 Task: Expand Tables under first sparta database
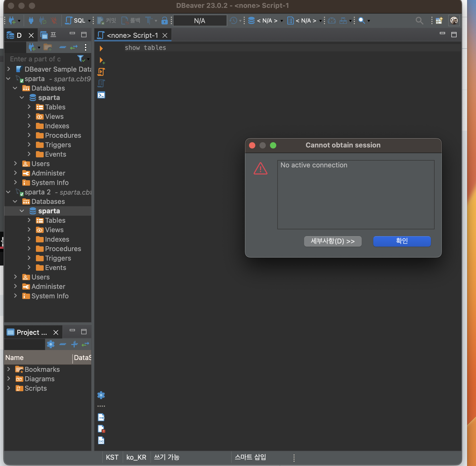click(29, 107)
